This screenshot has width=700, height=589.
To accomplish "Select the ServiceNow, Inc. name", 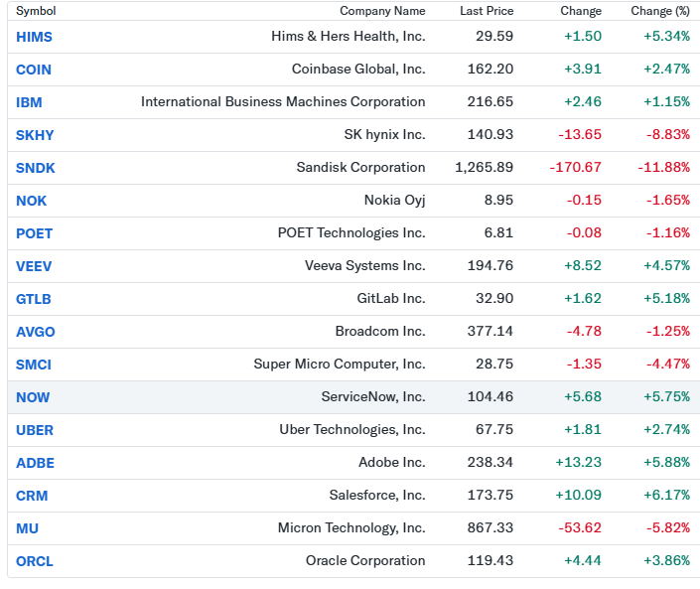I will click(x=373, y=396).
